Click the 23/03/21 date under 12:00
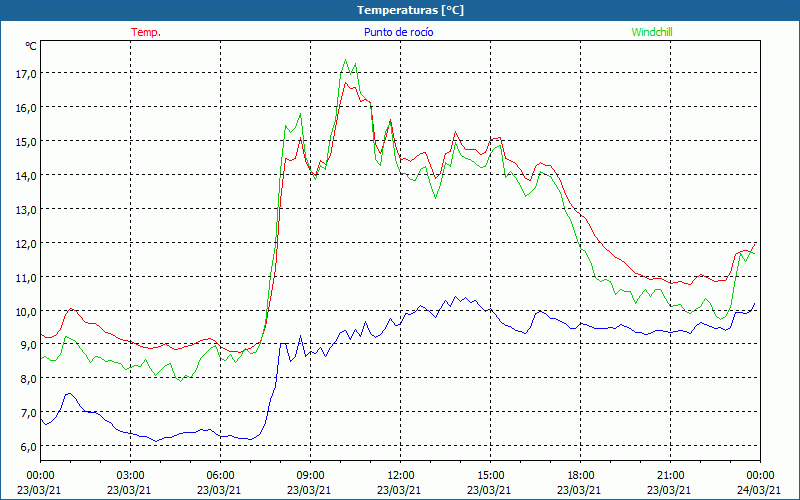This screenshot has height=500, width=800. 399,490
